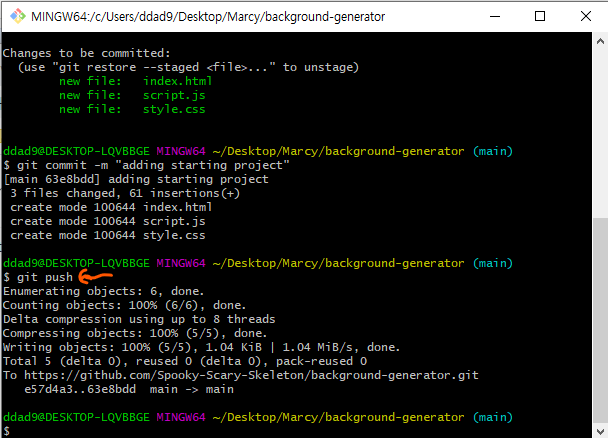Maximize the MINGW64 terminal window
608x438 pixels.
coord(540,16)
